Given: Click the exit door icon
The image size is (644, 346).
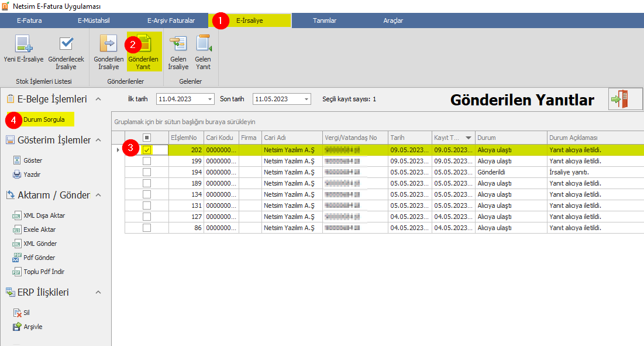Looking at the screenshot, I should (x=620, y=99).
